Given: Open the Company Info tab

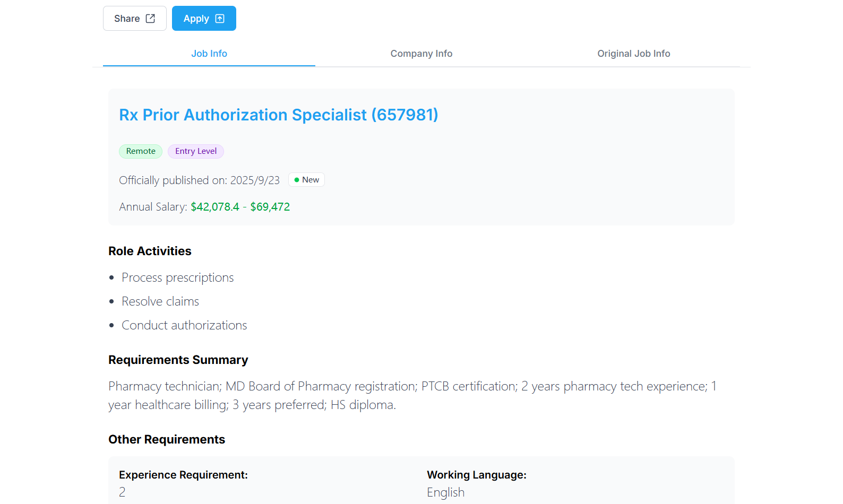Looking at the screenshot, I should click(x=421, y=54).
